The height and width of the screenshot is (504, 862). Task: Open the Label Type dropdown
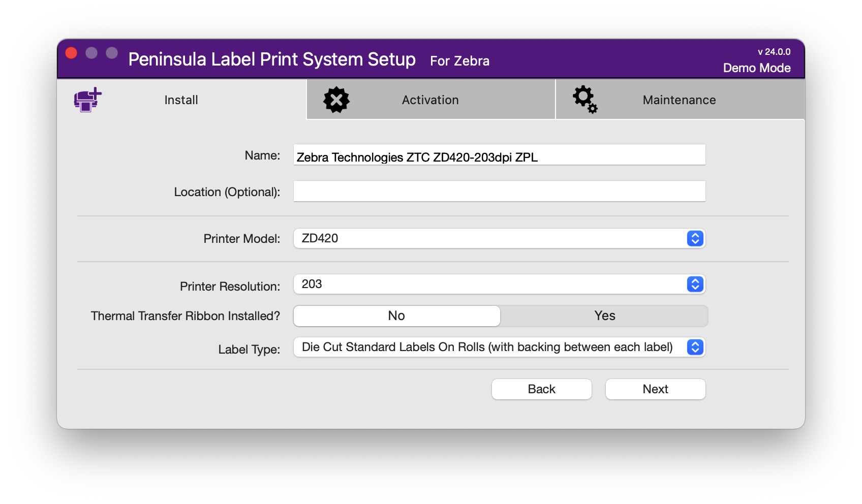coord(499,347)
